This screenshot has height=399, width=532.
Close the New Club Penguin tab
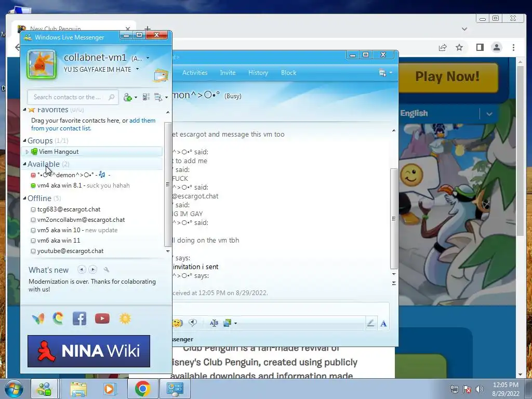pyautogui.click(x=128, y=29)
